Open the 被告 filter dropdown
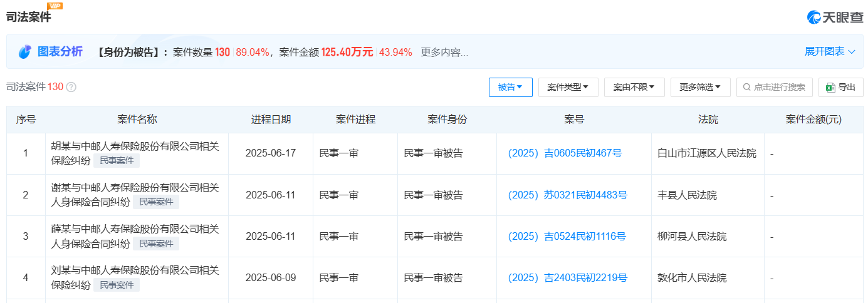 click(x=510, y=88)
